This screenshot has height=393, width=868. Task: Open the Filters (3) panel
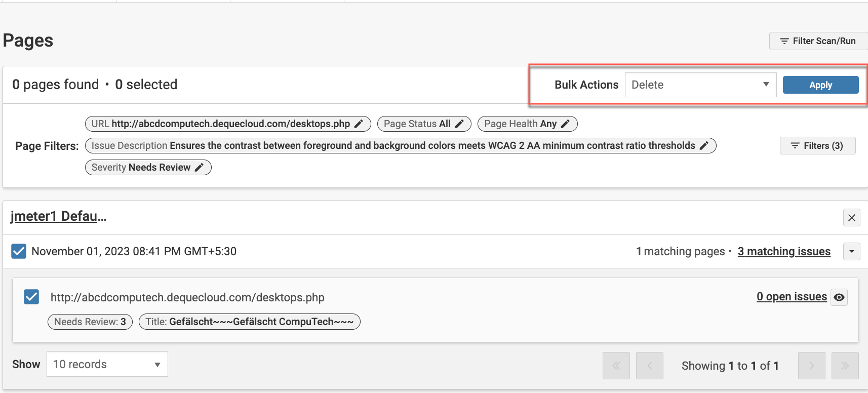pyautogui.click(x=817, y=146)
